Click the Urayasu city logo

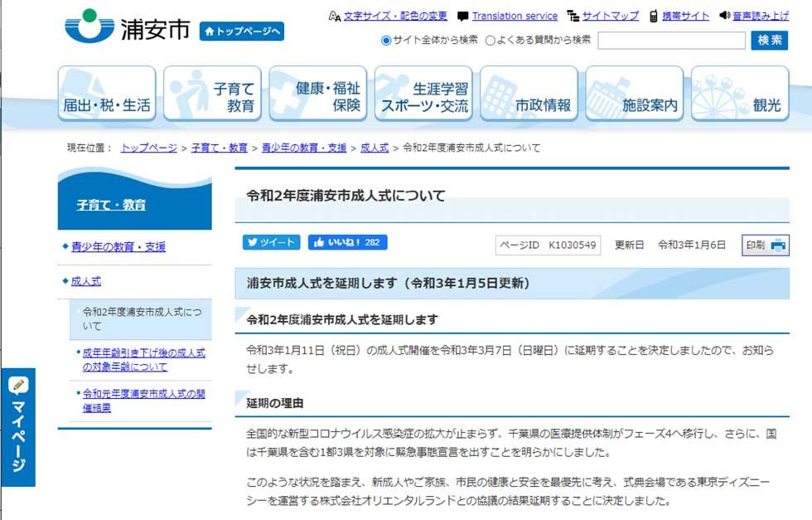(x=128, y=27)
